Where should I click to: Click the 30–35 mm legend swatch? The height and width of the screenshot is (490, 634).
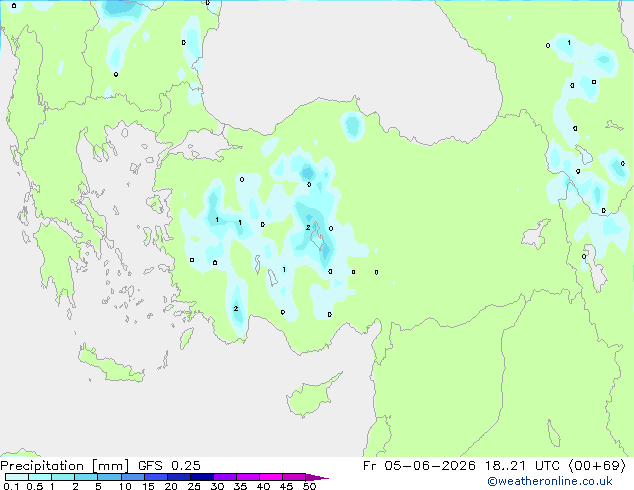click(x=225, y=477)
